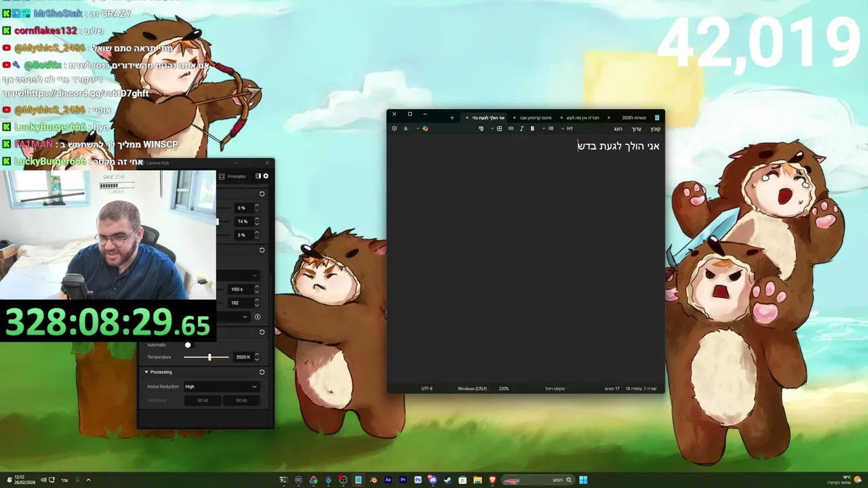Open Blender from taskbar
This screenshot has height=488, width=868.
pos(373,480)
